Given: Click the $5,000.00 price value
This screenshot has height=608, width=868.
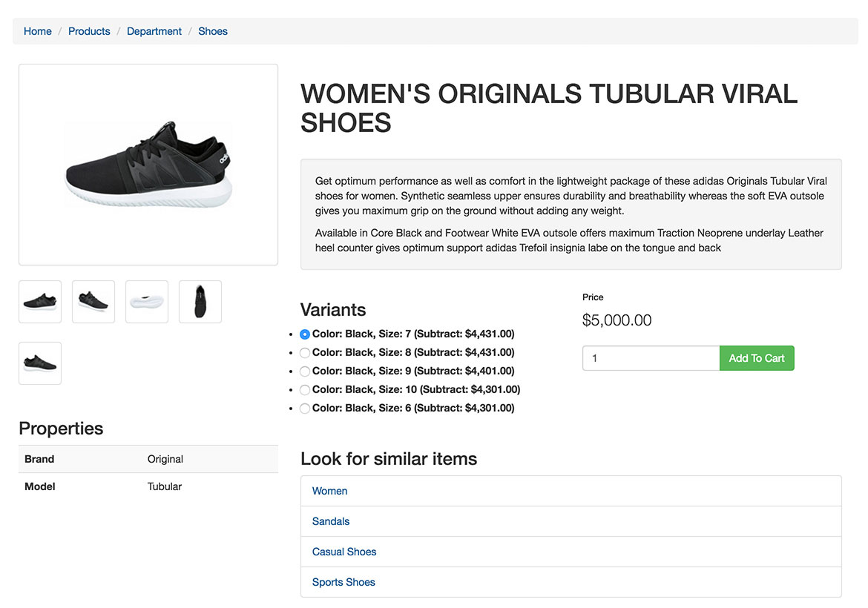Looking at the screenshot, I should [617, 320].
